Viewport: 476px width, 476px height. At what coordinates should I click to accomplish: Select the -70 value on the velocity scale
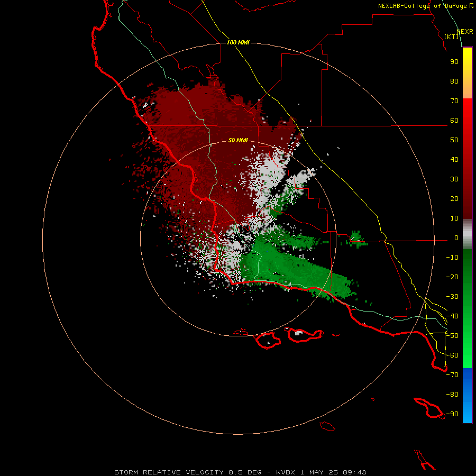(452, 375)
